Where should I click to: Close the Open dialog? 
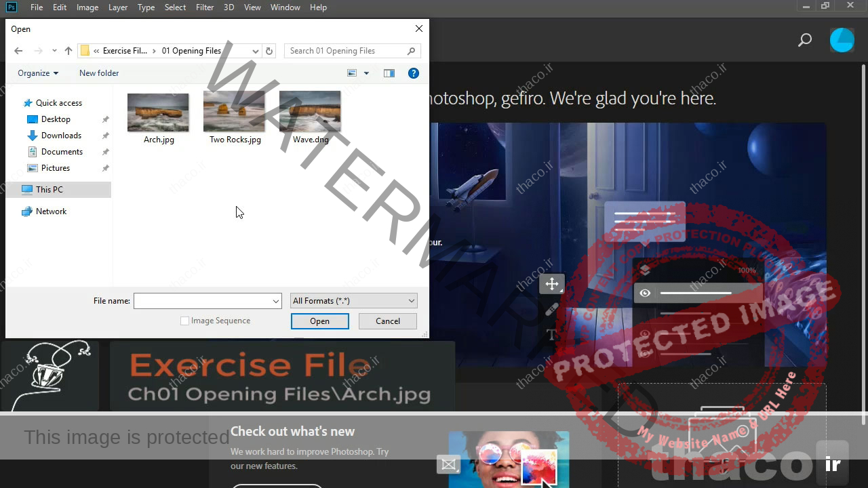419,28
